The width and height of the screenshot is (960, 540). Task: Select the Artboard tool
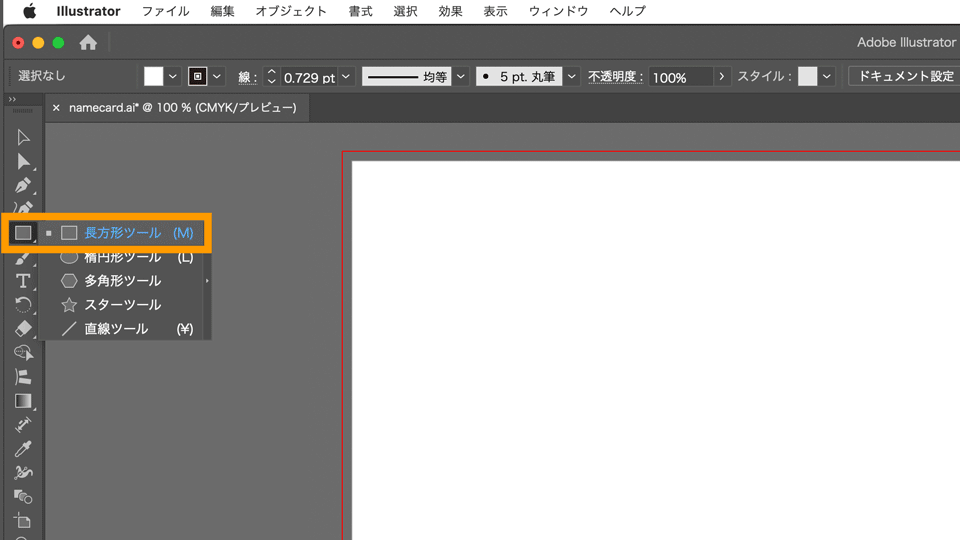click(23, 521)
